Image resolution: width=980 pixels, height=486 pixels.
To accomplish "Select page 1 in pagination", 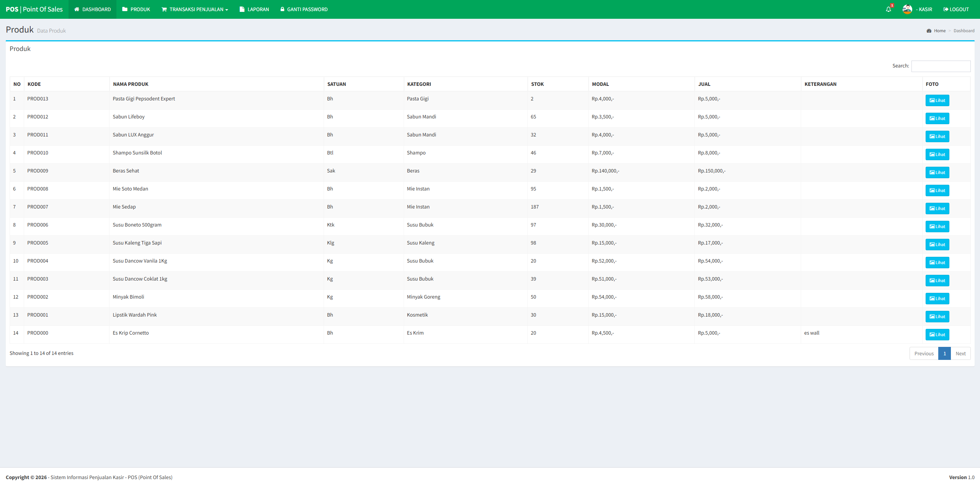I will (944, 354).
